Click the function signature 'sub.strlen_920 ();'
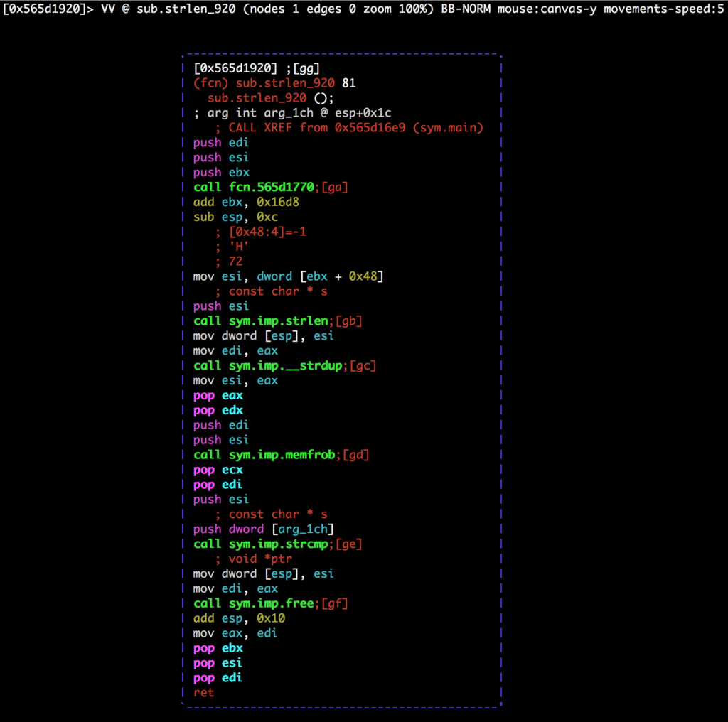 (x=270, y=98)
